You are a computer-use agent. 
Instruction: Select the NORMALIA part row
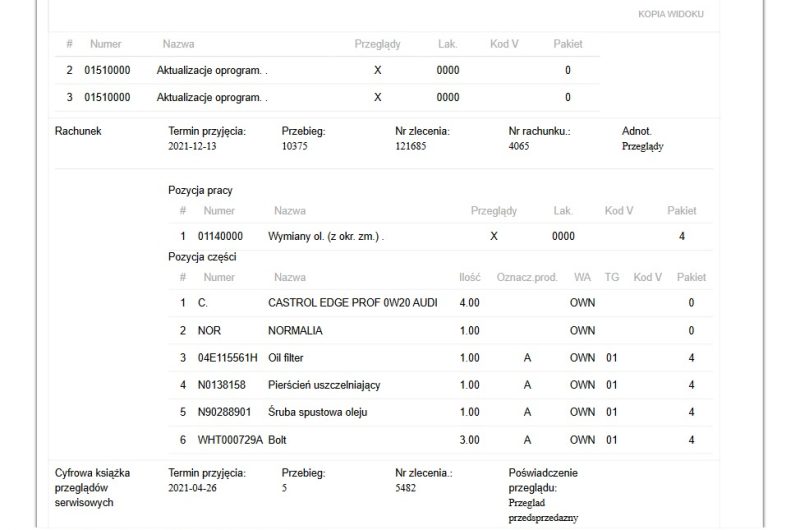click(x=440, y=331)
